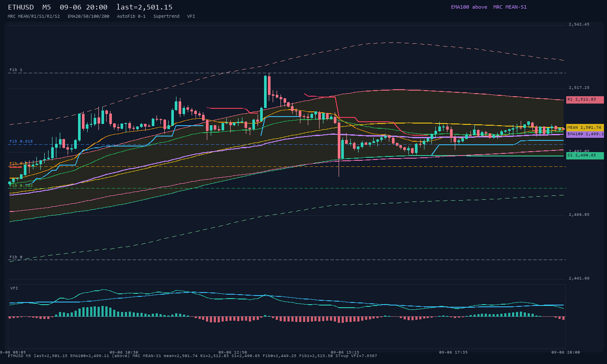607x364 pixels.
Task: Click the EMA100 above status text
Action: (x=469, y=7)
